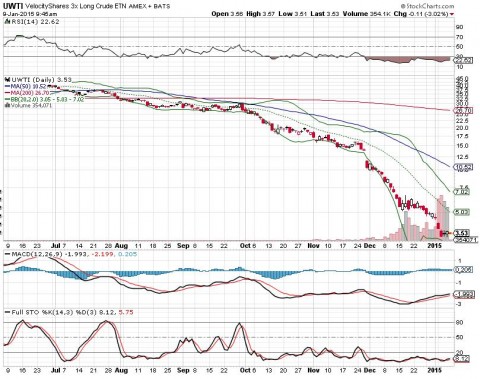Click 'Nov' on the date axis under the price chart
Viewport: 480px width, 379px height.
tap(314, 246)
